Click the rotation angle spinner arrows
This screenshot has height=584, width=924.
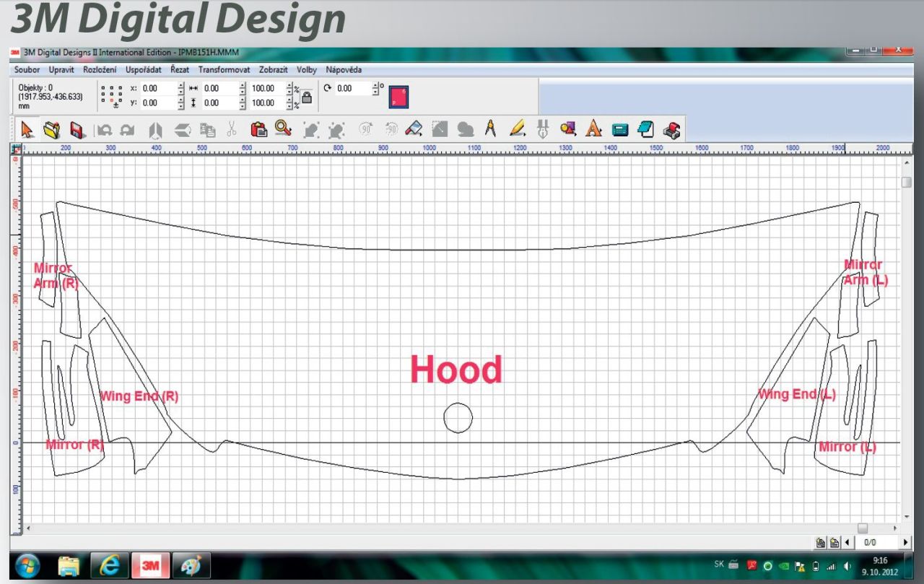point(376,88)
